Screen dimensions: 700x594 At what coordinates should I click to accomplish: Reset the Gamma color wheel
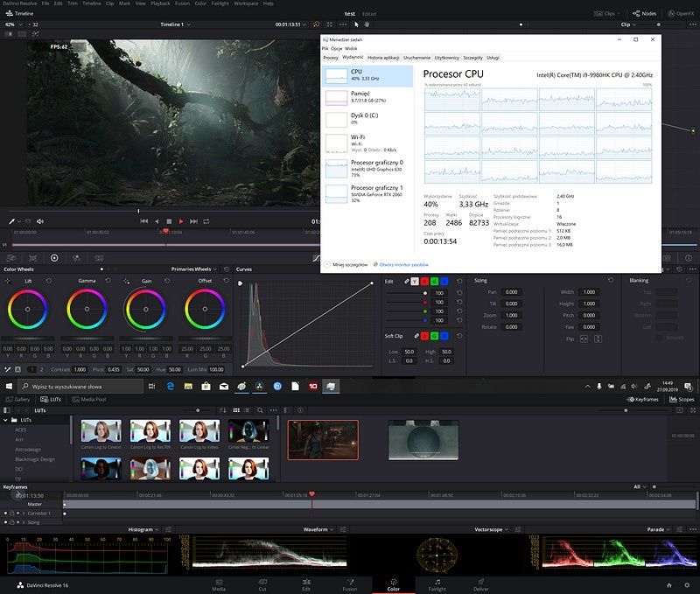pos(108,281)
